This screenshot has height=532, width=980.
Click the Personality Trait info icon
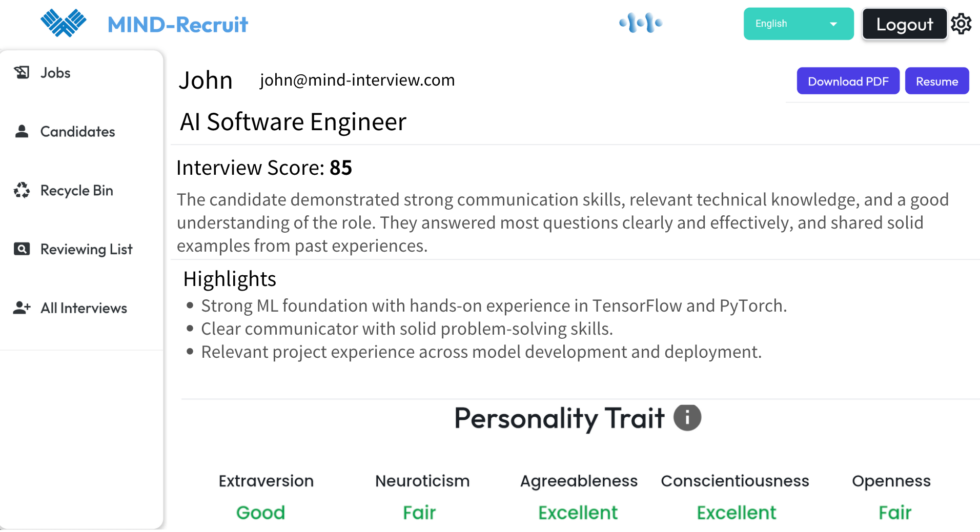tap(687, 418)
